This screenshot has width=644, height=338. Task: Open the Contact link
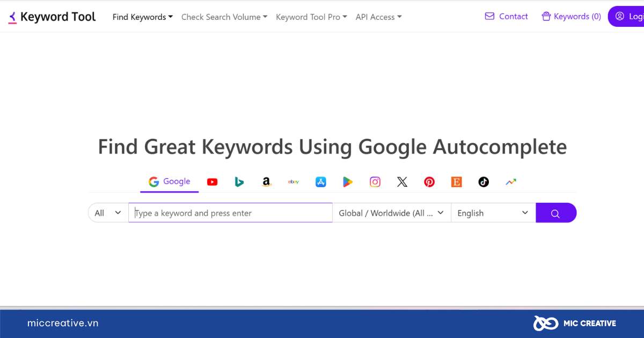pyautogui.click(x=507, y=17)
